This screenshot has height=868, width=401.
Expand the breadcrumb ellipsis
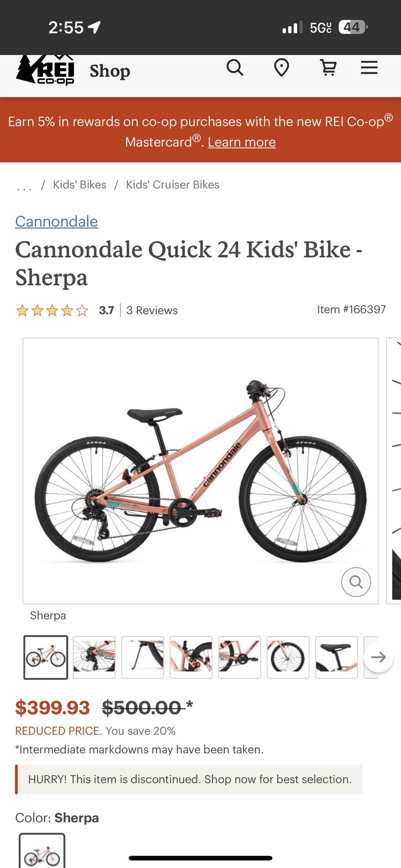[x=24, y=185]
